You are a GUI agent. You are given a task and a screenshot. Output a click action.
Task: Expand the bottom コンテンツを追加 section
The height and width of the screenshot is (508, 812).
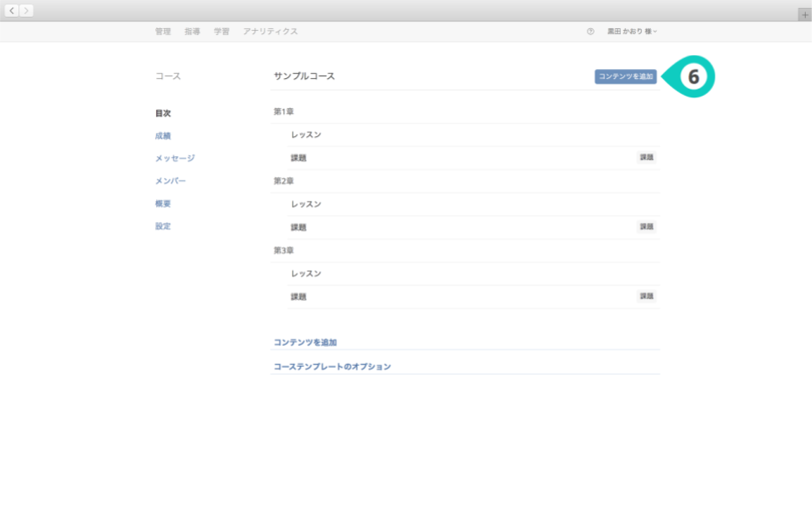(x=305, y=342)
